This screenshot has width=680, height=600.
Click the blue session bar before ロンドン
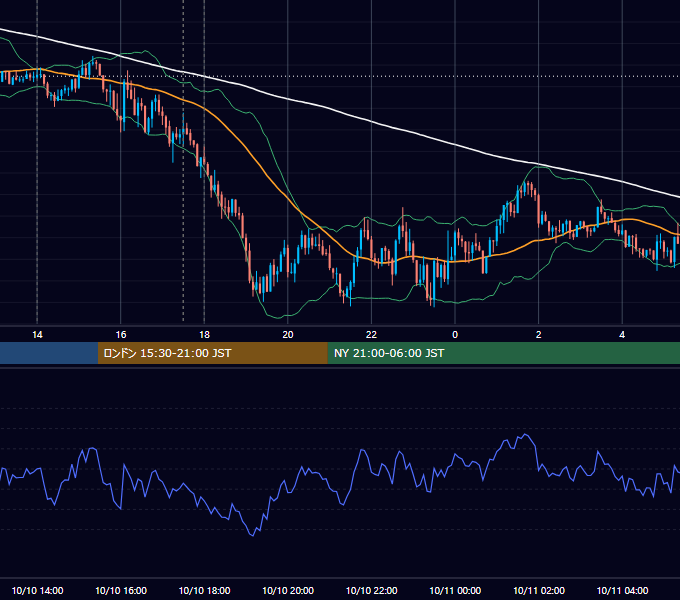(x=49, y=353)
